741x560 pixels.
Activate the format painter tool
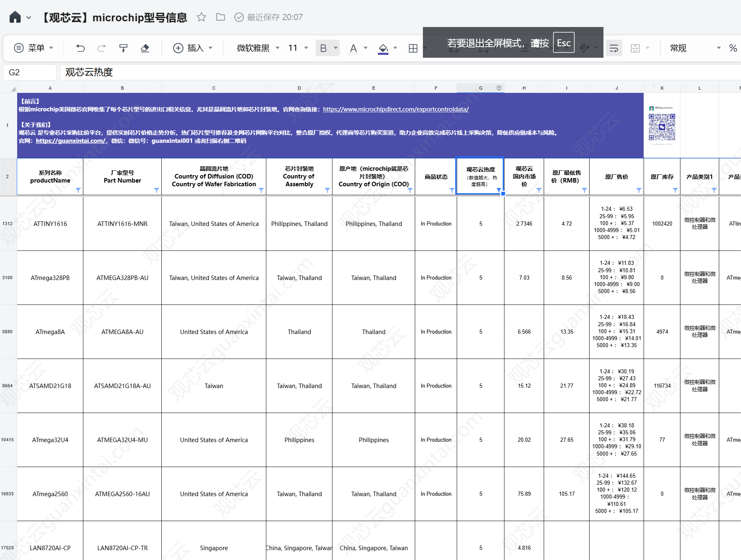click(x=123, y=48)
